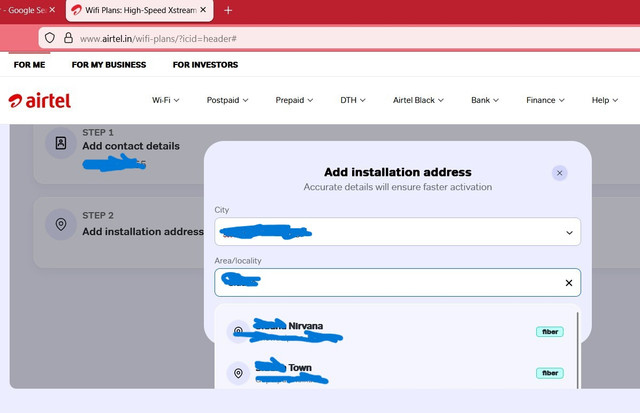
Task: Click the Step 2 location pin icon
Action: click(x=61, y=224)
